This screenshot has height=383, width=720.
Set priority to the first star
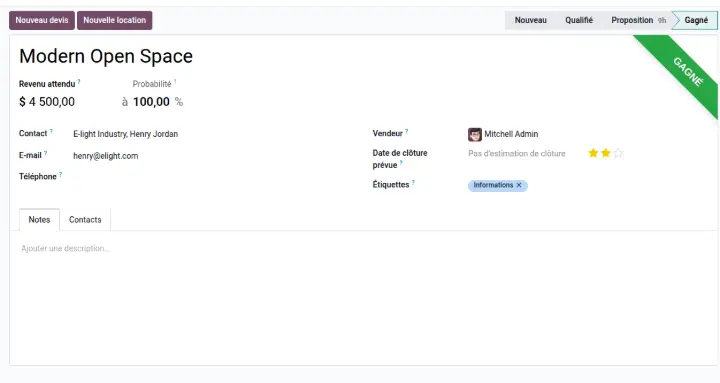tap(593, 153)
